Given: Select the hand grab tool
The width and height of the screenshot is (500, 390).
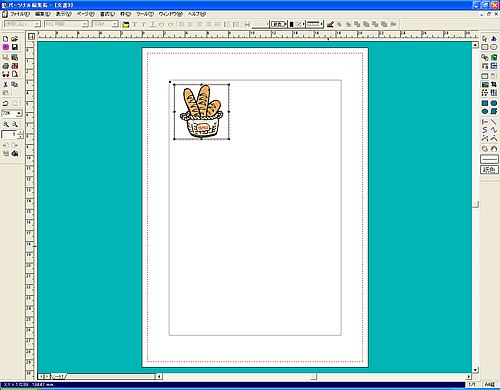Looking at the screenshot, I should pos(494,149).
